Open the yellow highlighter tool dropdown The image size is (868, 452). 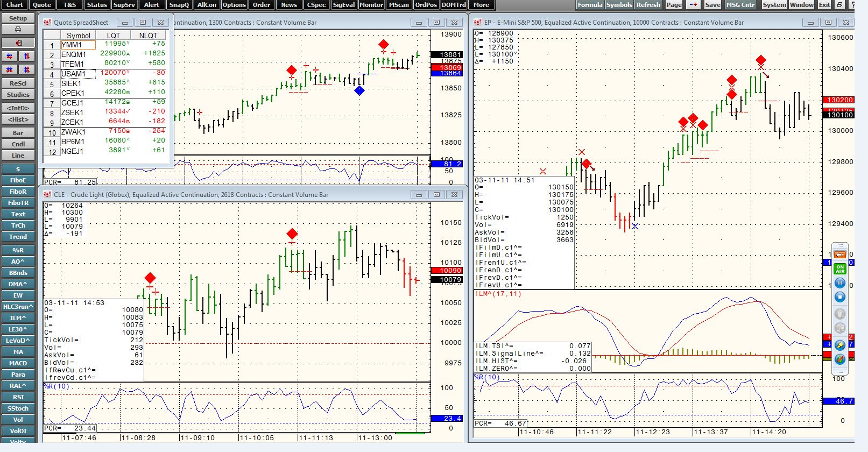(839, 345)
